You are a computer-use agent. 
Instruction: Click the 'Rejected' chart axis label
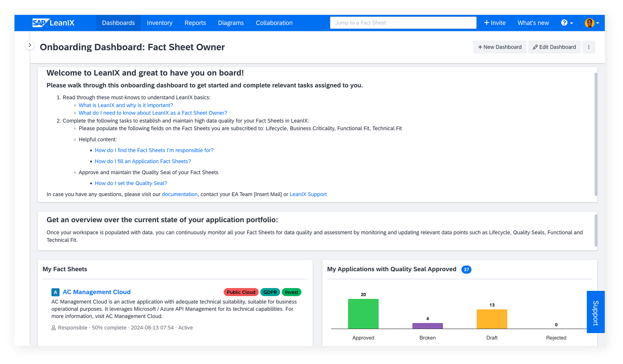tap(556, 338)
